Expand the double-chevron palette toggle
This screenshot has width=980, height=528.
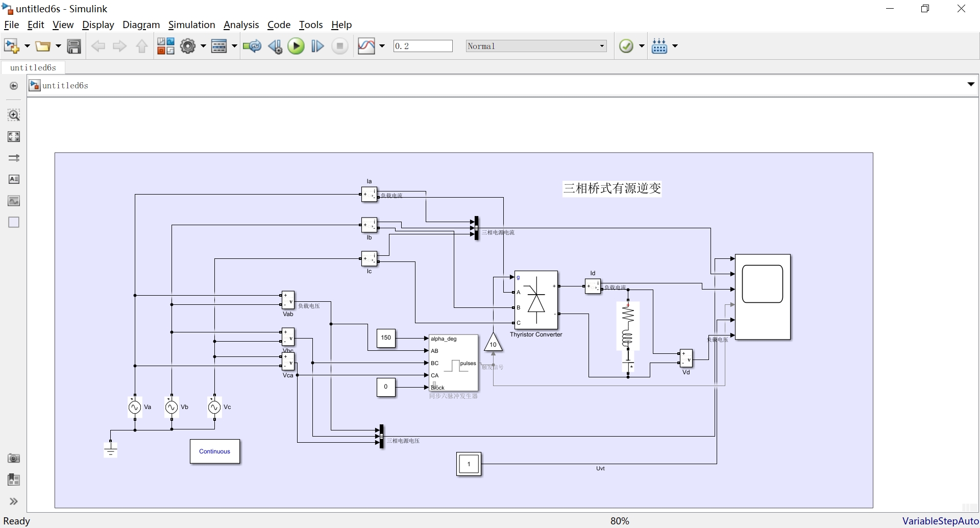(14, 501)
